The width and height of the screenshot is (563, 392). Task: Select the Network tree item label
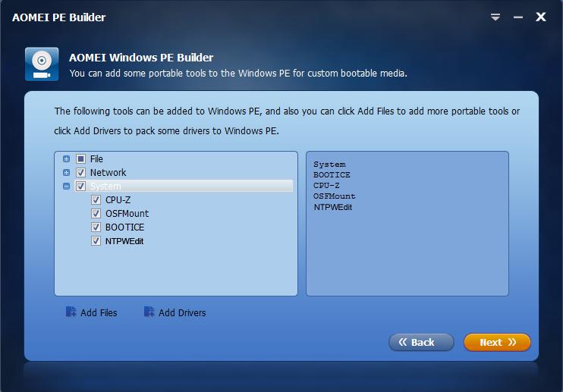pos(108,173)
